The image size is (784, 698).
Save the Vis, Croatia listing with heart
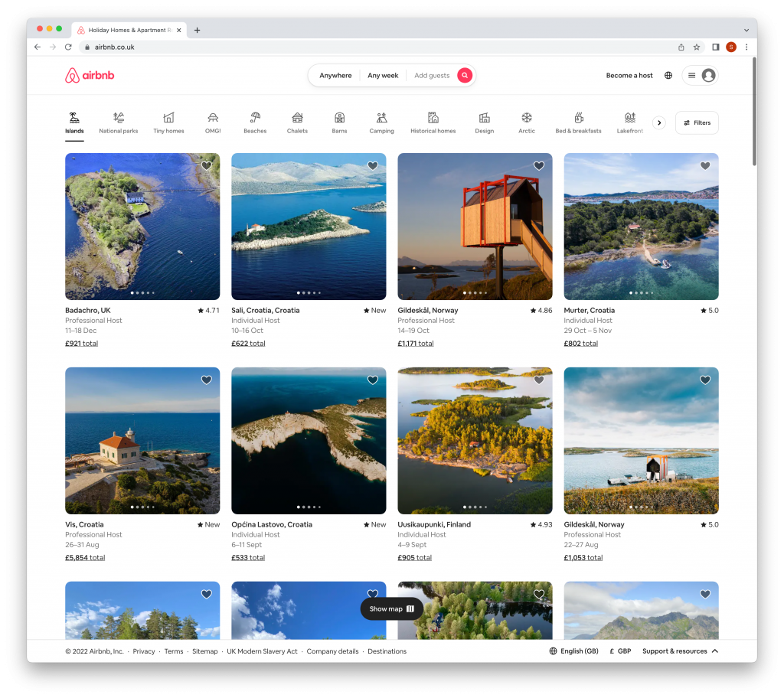click(207, 380)
